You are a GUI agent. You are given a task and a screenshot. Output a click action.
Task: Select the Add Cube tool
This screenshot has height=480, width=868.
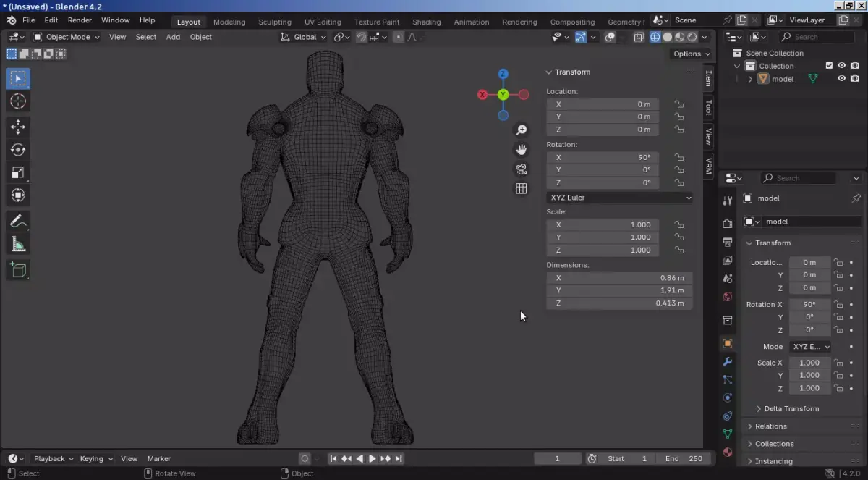coord(18,270)
